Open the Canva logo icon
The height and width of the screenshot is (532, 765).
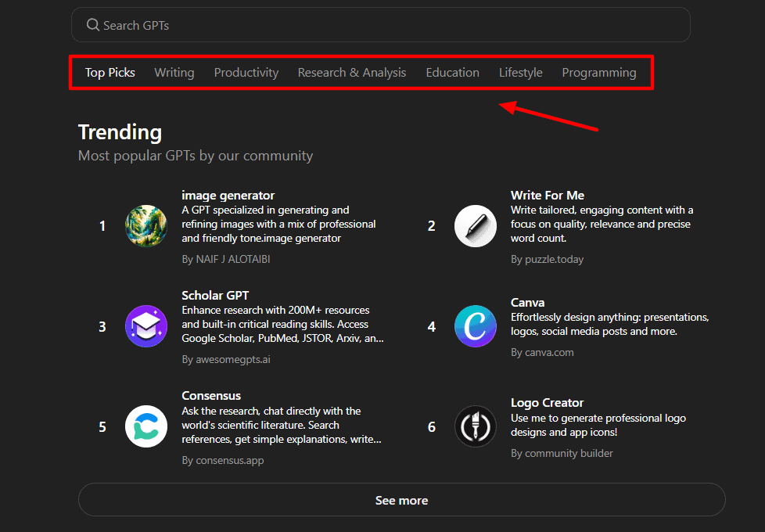click(476, 326)
